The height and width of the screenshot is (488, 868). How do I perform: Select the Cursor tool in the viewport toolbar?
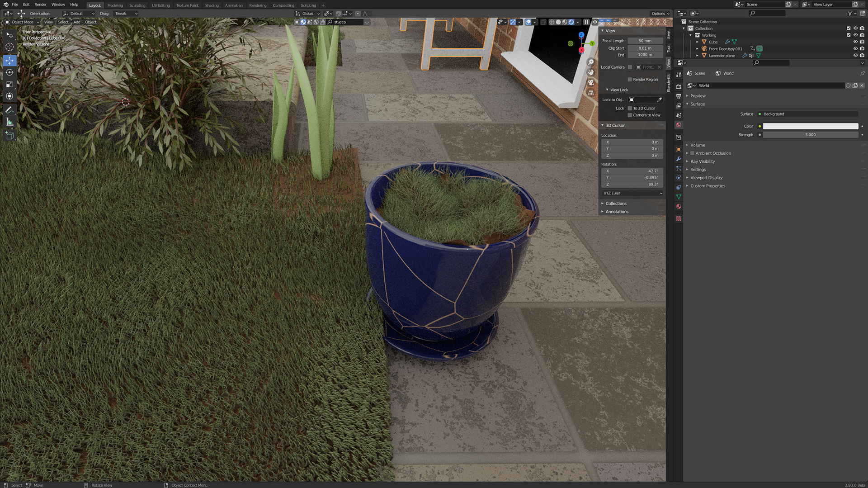(9, 47)
